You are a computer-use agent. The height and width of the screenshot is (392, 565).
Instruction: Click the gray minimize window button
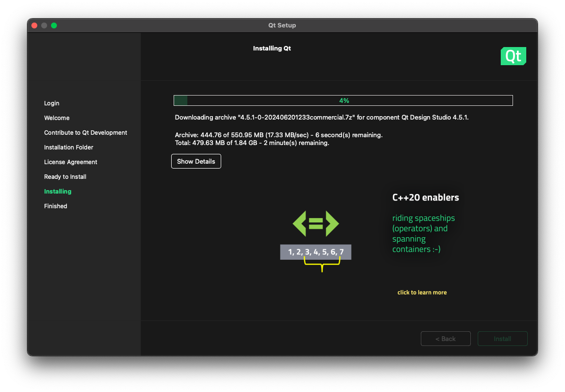pos(44,25)
